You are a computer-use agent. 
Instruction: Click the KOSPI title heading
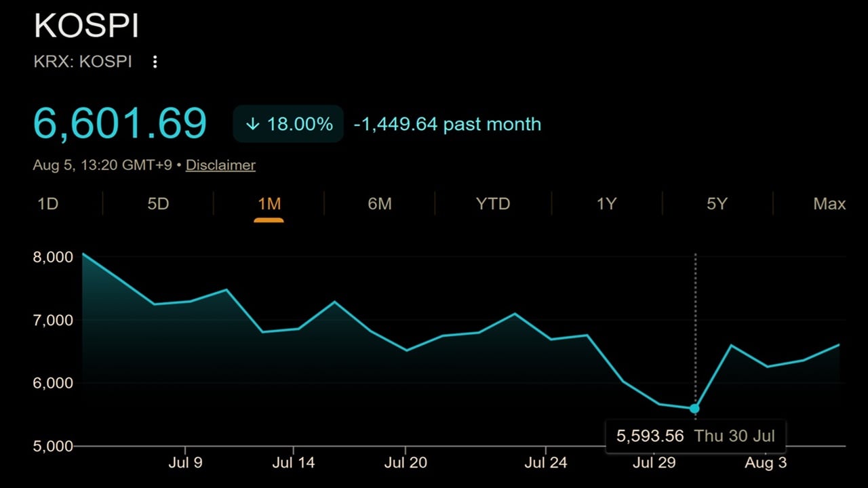(86, 26)
